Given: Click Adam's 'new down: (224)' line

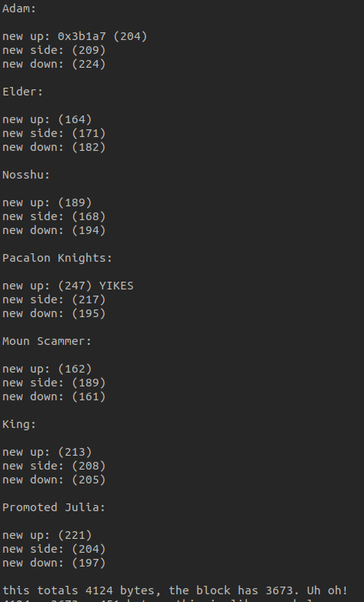Looking at the screenshot, I should (x=54, y=64).
